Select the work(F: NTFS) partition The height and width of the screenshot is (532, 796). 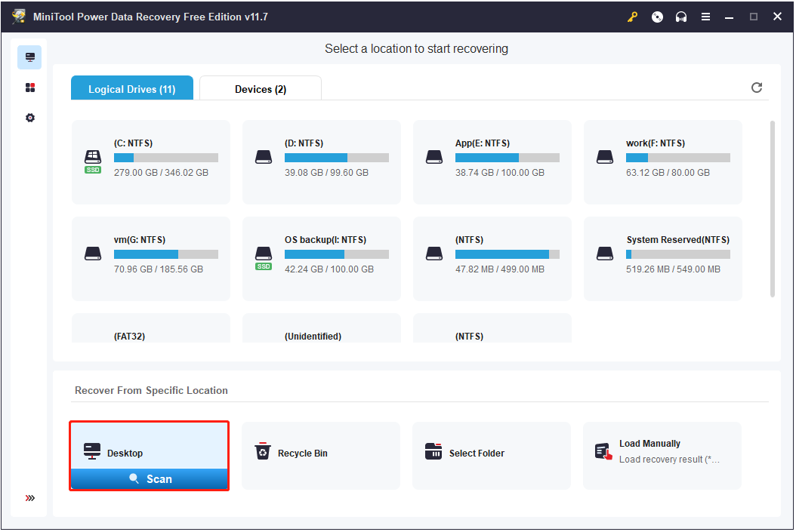pyautogui.click(x=662, y=161)
